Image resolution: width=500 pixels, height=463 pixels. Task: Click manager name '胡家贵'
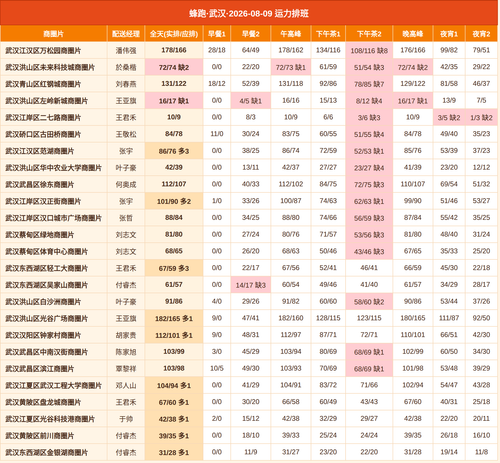(x=126, y=335)
